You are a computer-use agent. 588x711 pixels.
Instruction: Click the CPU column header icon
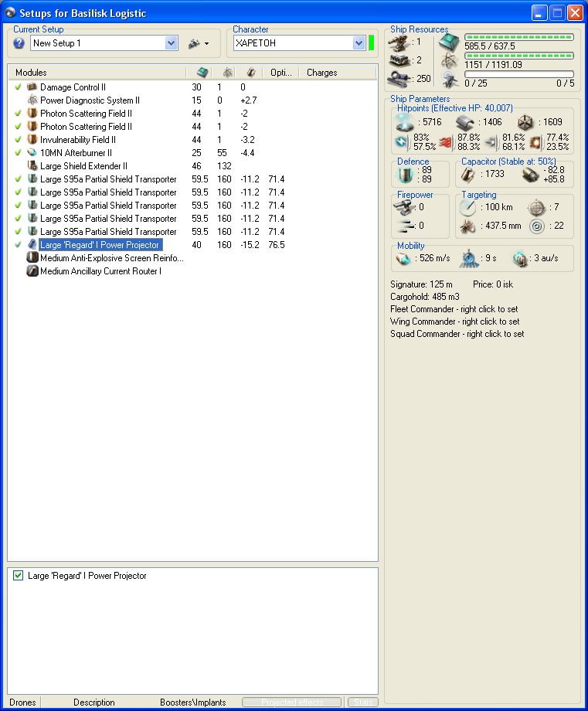coord(202,72)
